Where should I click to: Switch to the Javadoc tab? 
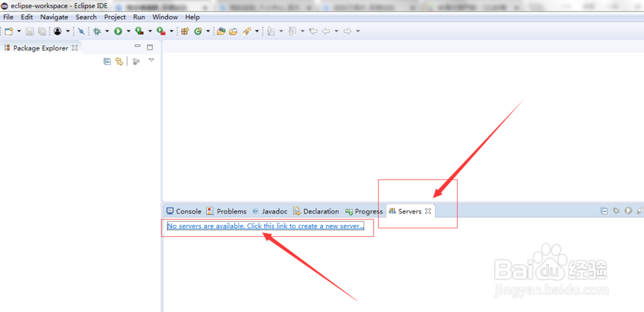coord(269,212)
